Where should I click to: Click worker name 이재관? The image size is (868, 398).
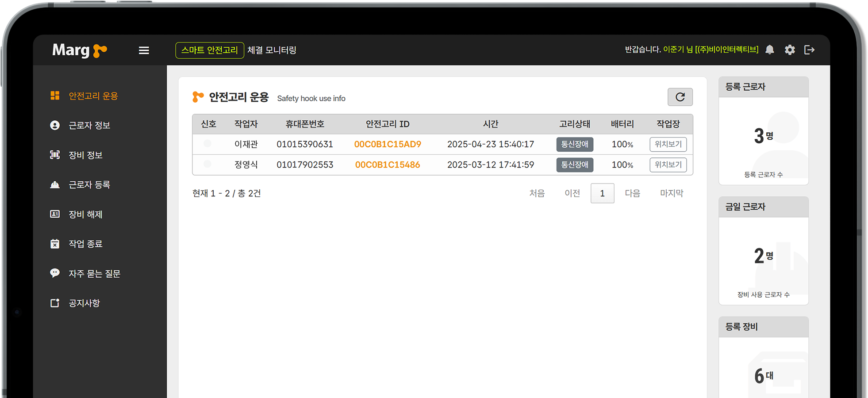coord(246,144)
